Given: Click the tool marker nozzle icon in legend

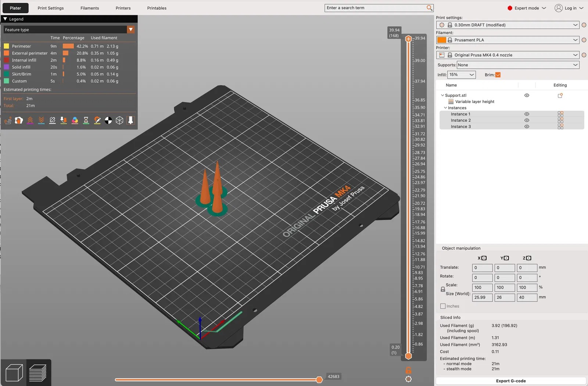Looking at the screenshot, I should 130,120.
